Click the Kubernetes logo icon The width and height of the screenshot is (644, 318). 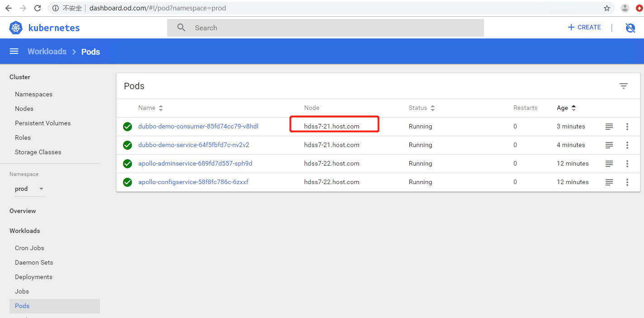point(16,28)
